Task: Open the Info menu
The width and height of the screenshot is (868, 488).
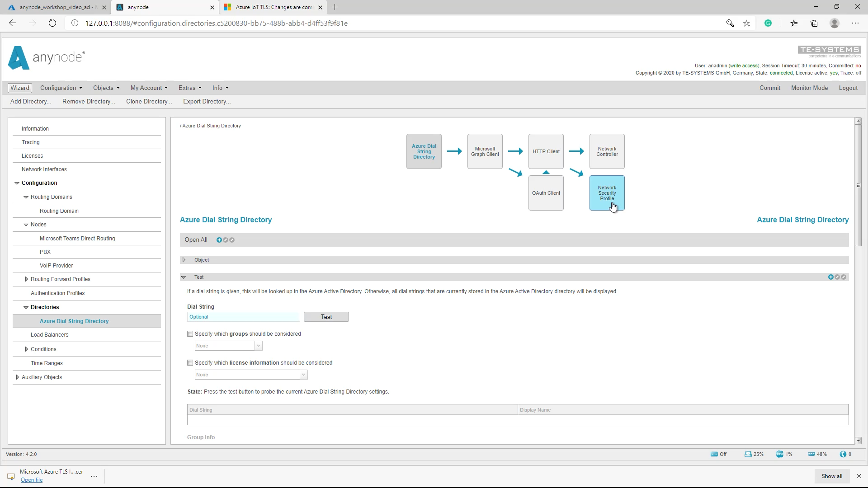Action: [x=221, y=88]
